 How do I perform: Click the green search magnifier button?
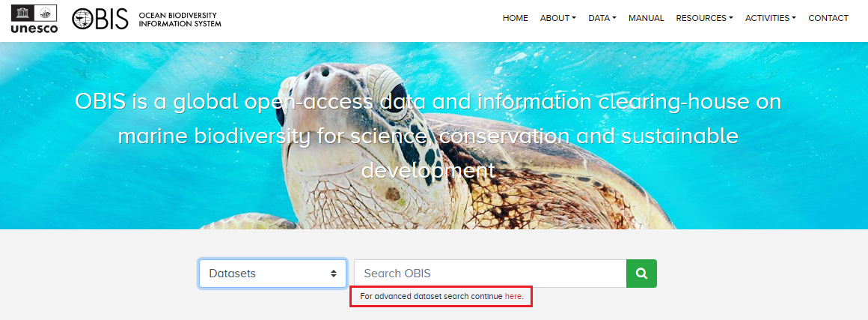(x=641, y=274)
